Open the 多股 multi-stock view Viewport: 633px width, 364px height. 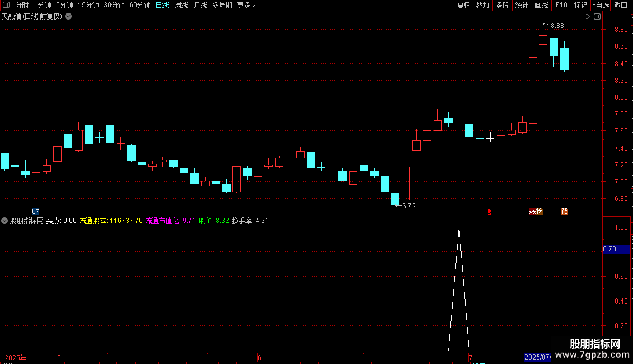502,5
